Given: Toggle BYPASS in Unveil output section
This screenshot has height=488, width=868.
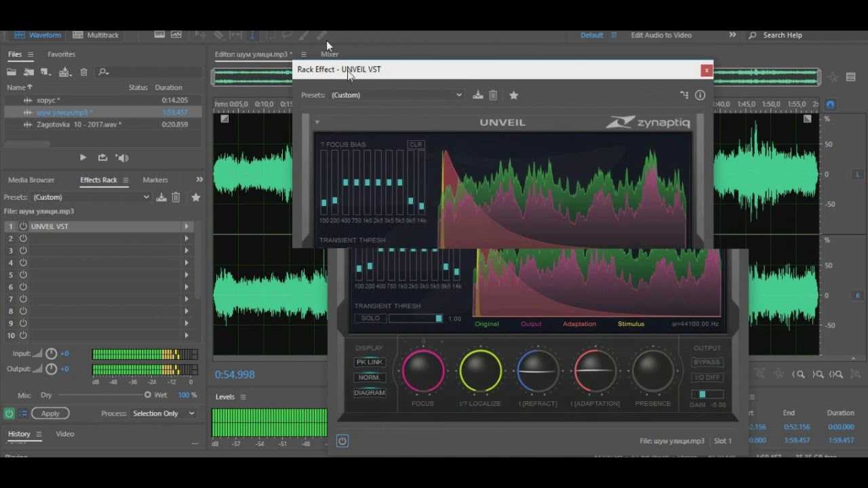Looking at the screenshot, I should coord(707,362).
